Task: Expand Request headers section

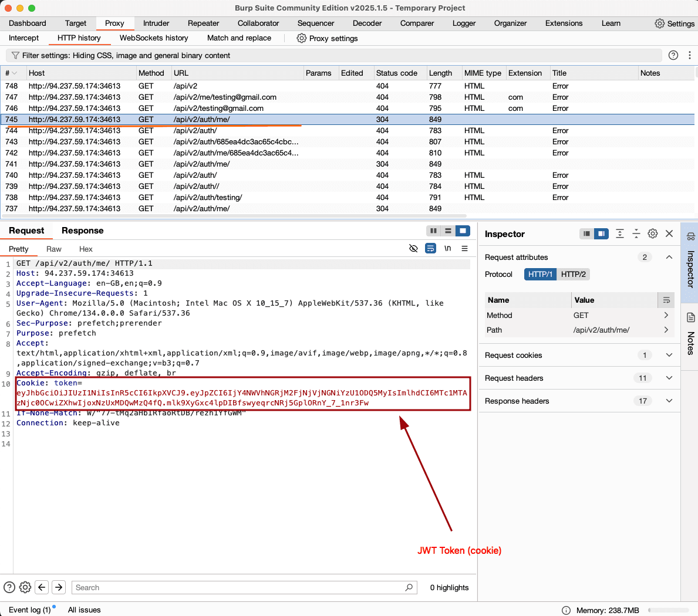Action: click(x=669, y=378)
